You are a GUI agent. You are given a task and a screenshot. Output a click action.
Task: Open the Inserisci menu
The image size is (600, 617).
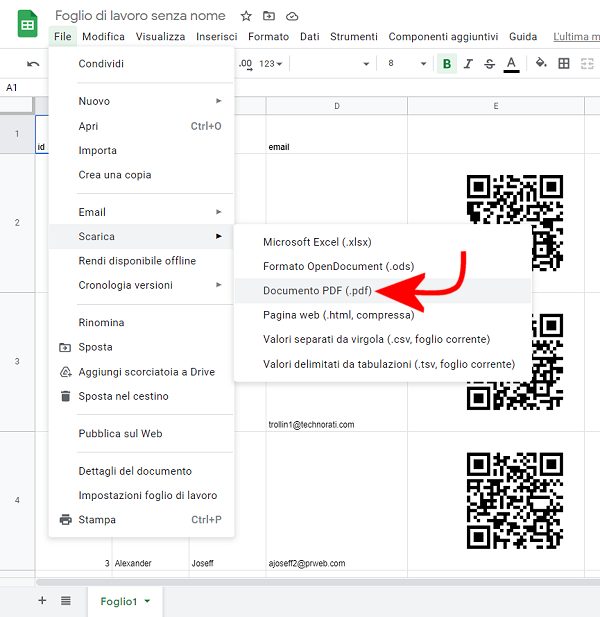click(216, 37)
